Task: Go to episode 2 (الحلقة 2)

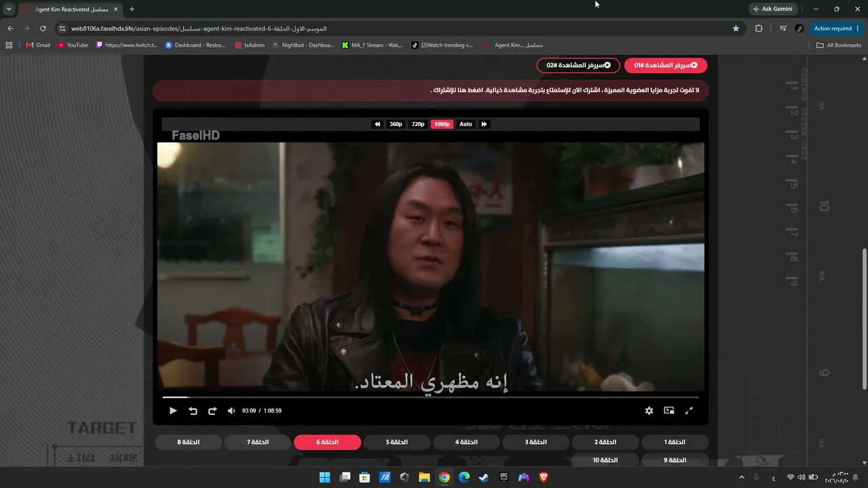Action: [x=606, y=442]
